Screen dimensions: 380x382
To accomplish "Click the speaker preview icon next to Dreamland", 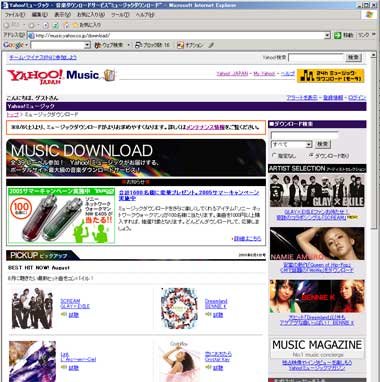I will click(208, 314).
